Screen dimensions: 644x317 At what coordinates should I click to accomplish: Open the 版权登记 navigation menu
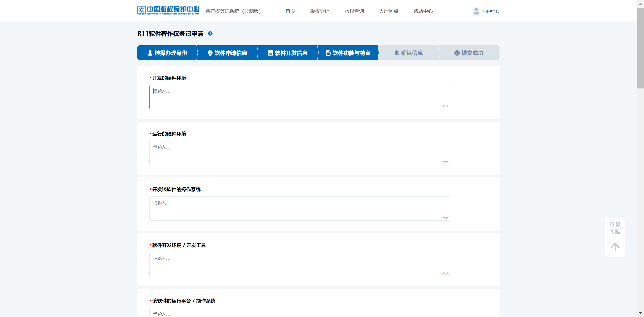[x=320, y=11]
